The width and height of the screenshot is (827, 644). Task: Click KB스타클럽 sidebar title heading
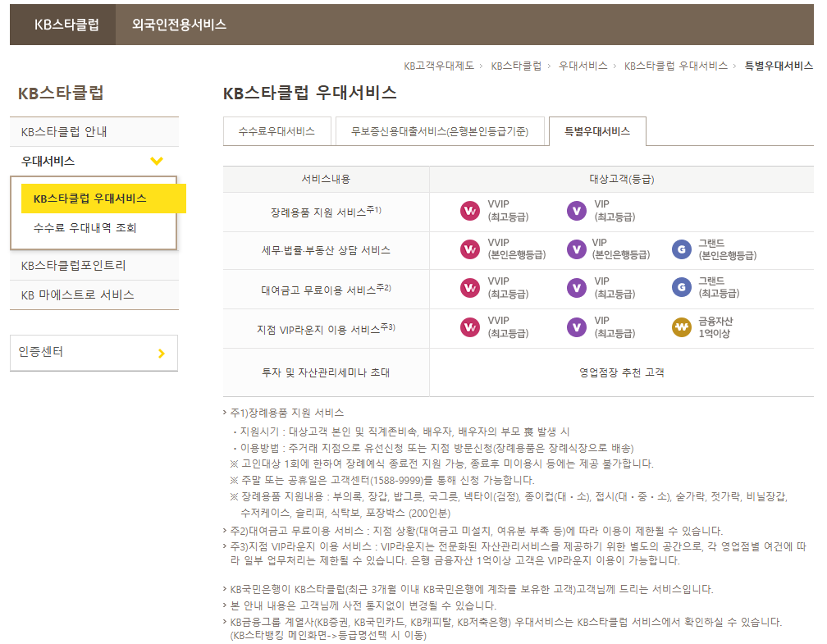pos(62,94)
